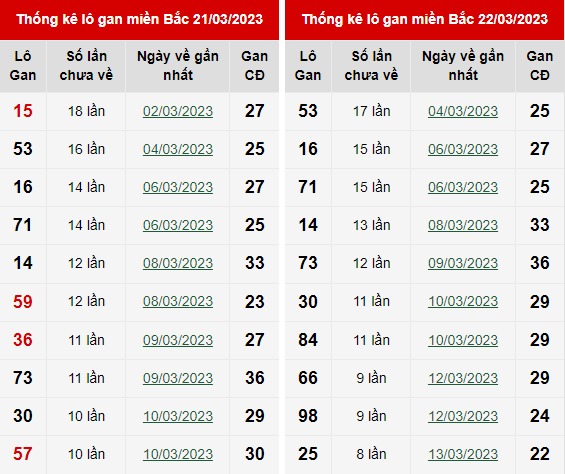The image size is (565, 474).
Task: Click Gan CĐ value 33 in the 22/03 table
Action: coord(539,225)
